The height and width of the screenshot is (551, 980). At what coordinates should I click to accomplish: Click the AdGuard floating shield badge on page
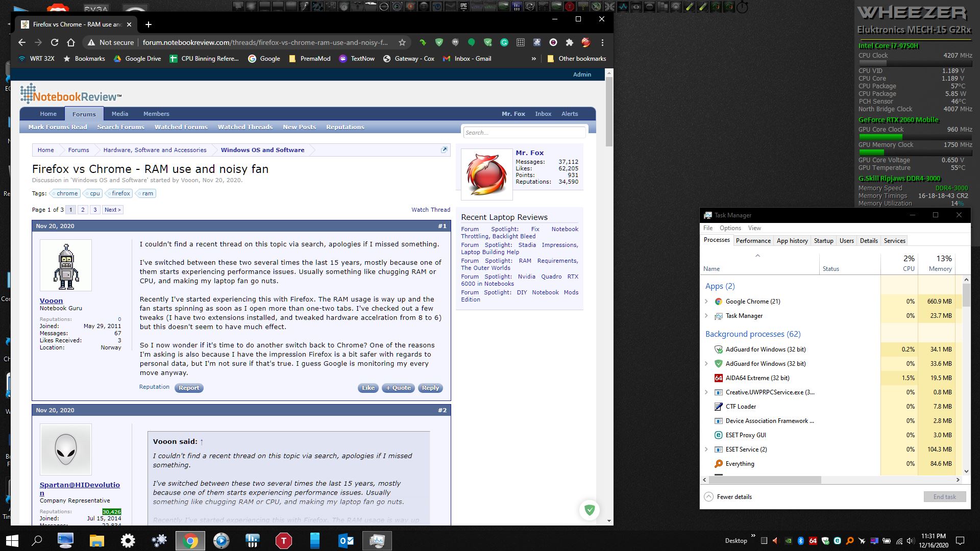(590, 510)
